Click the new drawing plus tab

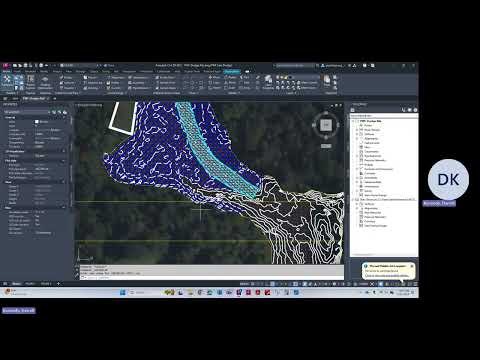click(55, 99)
